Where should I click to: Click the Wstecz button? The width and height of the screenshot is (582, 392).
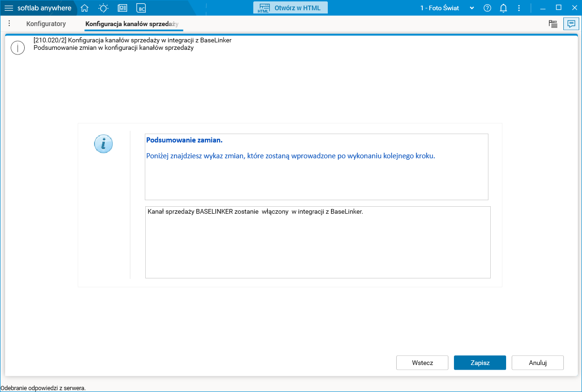(x=422, y=363)
